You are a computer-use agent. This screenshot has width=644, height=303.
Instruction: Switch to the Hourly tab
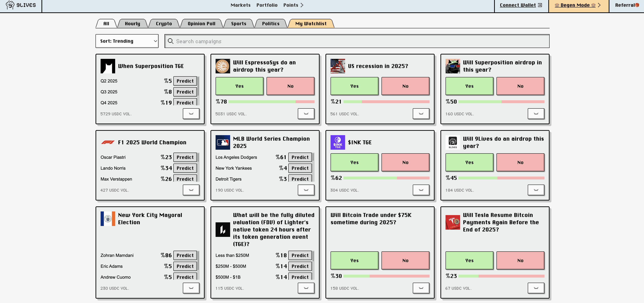click(132, 23)
